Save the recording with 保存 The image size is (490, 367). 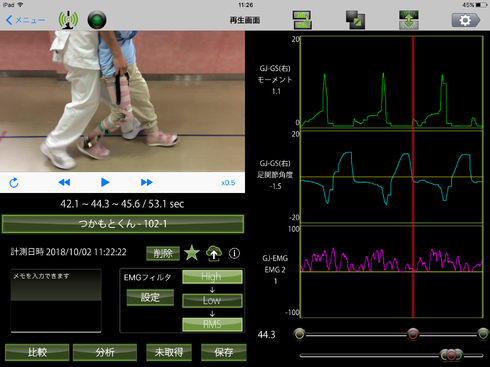click(x=224, y=352)
